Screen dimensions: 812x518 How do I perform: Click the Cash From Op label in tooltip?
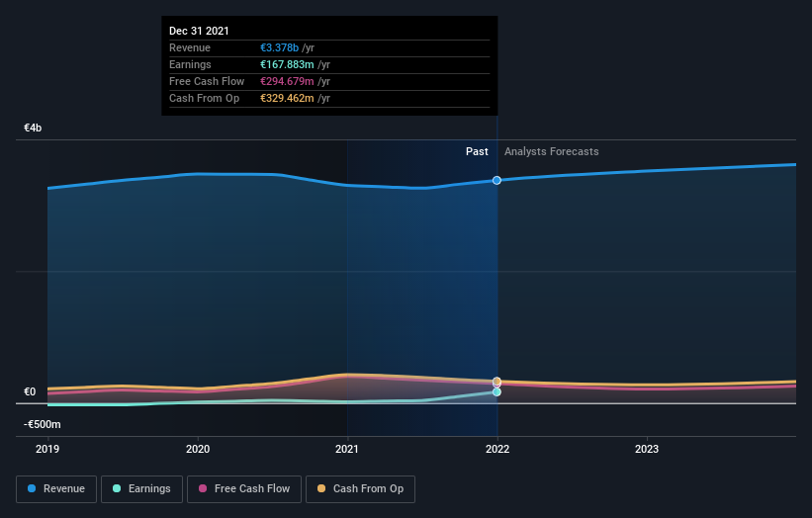204,98
